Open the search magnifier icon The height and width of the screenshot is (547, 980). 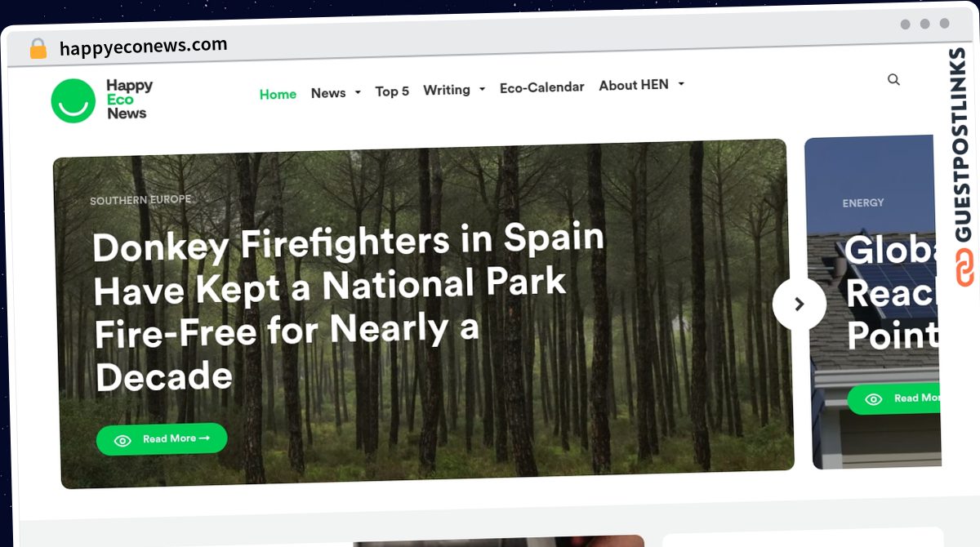pos(893,79)
